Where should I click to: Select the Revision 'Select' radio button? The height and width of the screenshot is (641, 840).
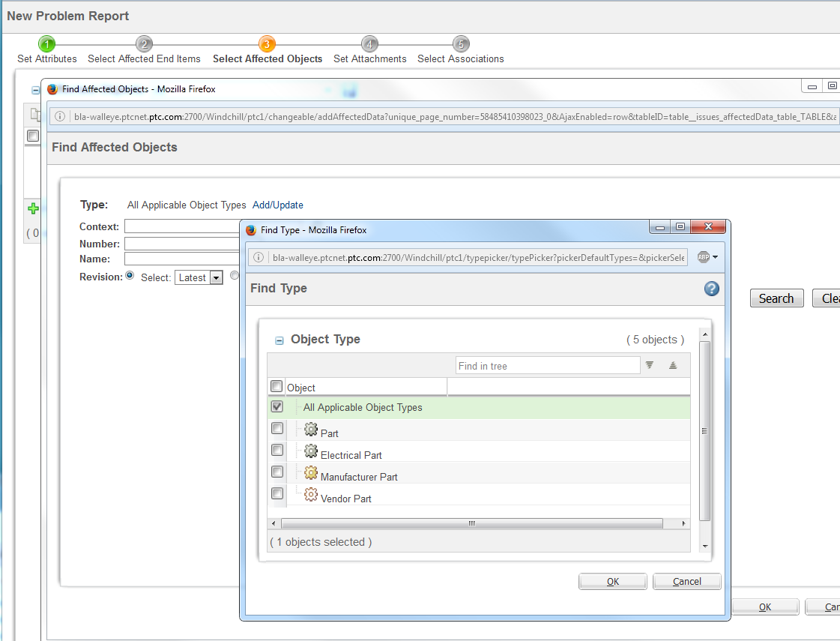130,276
